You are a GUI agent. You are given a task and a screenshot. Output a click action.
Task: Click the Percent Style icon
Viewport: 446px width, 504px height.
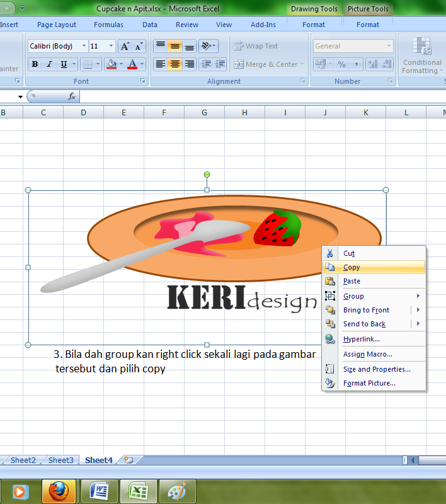coord(341,64)
